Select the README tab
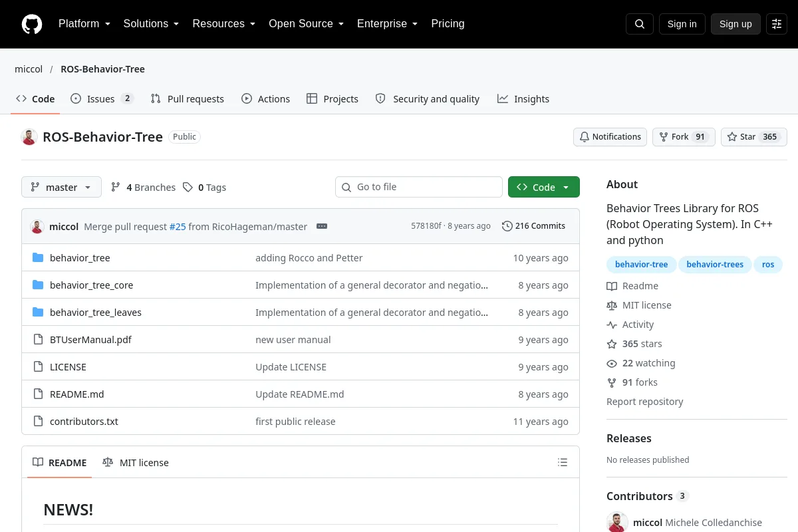This screenshot has height=532, width=798. click(x=60, y=462)
